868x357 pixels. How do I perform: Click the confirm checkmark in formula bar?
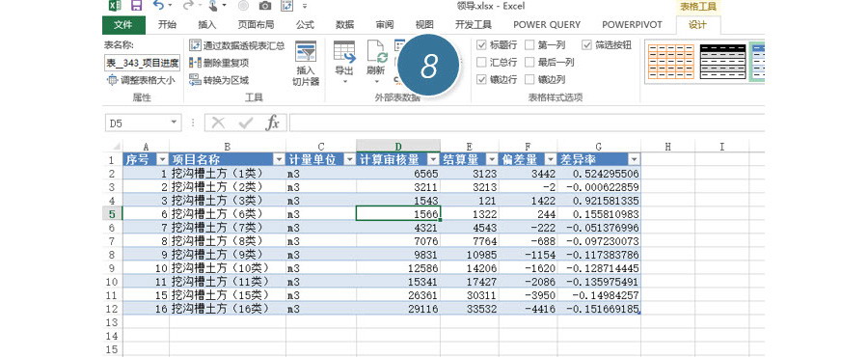[246, 123]
